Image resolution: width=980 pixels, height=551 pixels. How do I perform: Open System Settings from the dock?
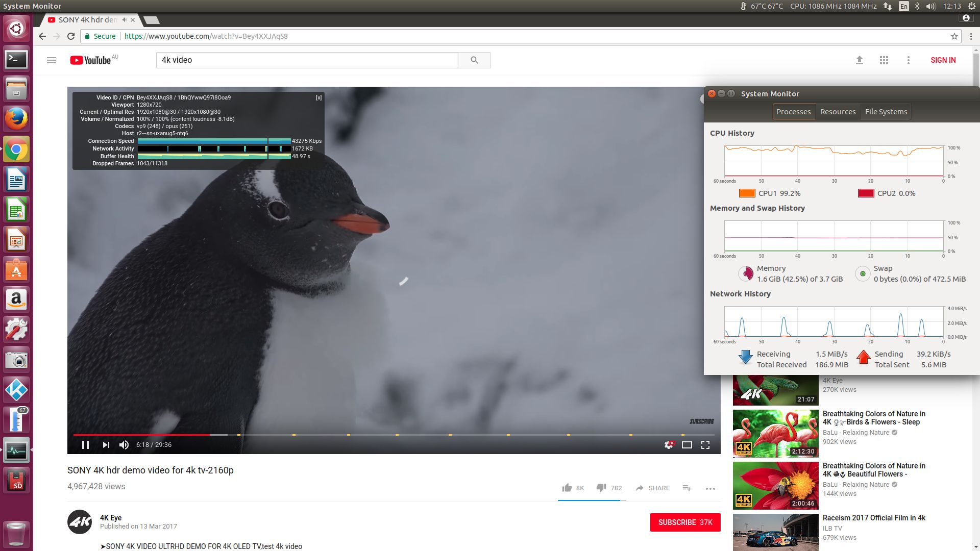[16, 330]
